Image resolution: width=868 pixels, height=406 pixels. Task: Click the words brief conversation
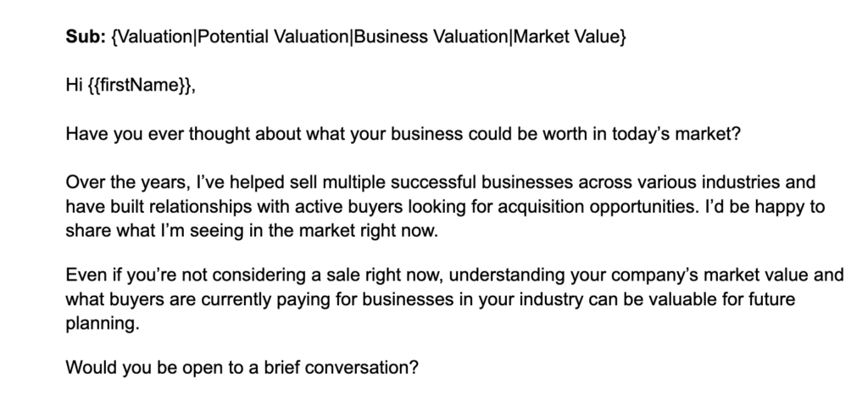click(341, 367)
